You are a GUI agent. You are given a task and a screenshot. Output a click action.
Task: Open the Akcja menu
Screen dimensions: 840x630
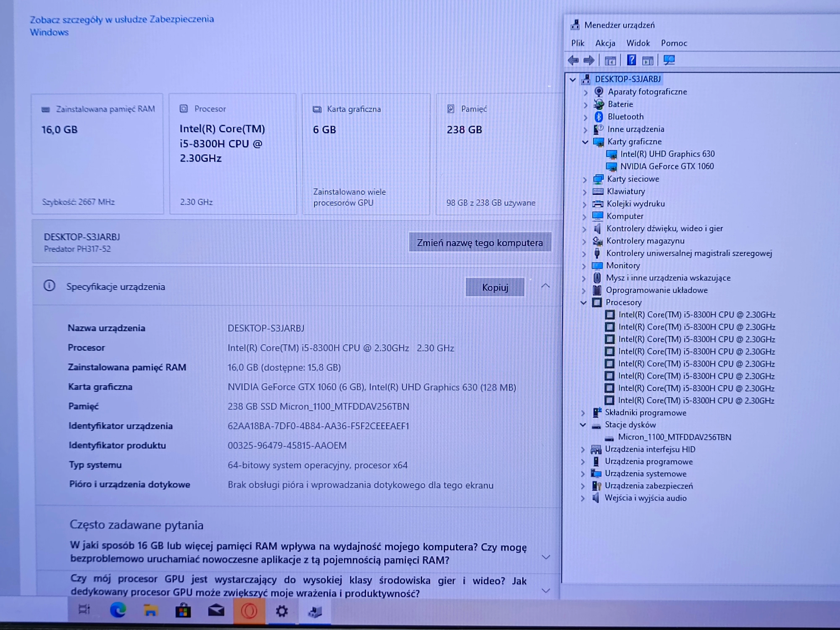pyautogui.click(x=605, y=43)
